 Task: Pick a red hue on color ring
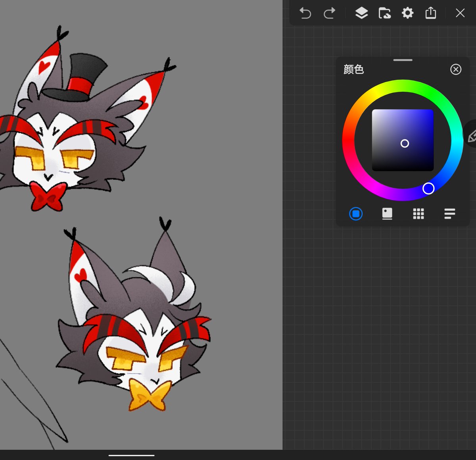click(348, 140)
